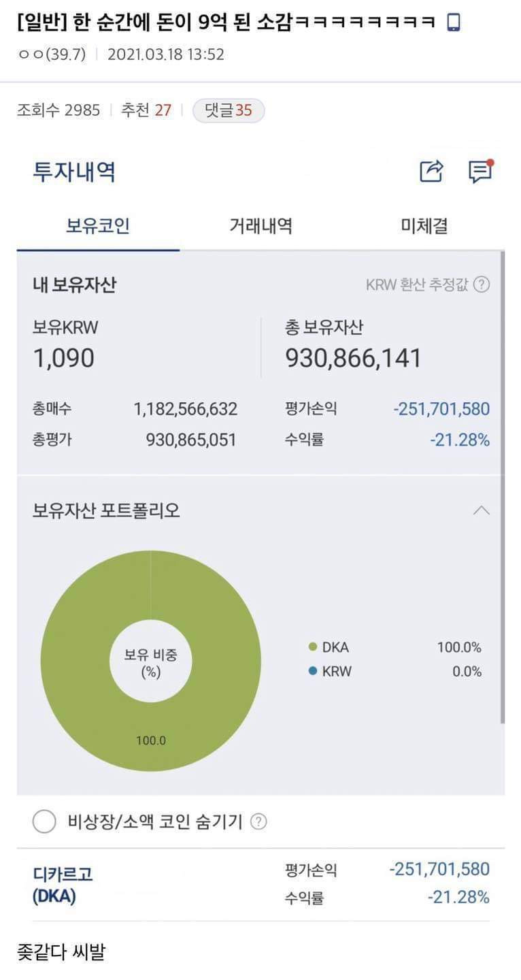Click the green DKA legend dot
521x980 pixels.
coord(313,647)
